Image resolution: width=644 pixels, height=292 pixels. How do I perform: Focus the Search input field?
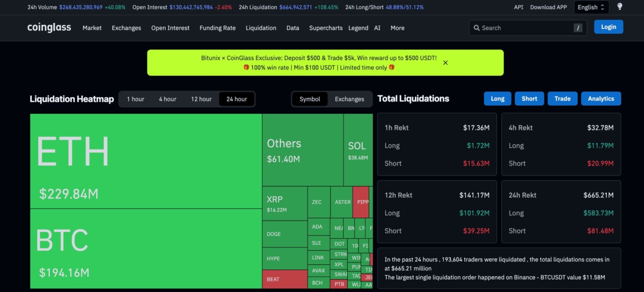pos(528,28)
